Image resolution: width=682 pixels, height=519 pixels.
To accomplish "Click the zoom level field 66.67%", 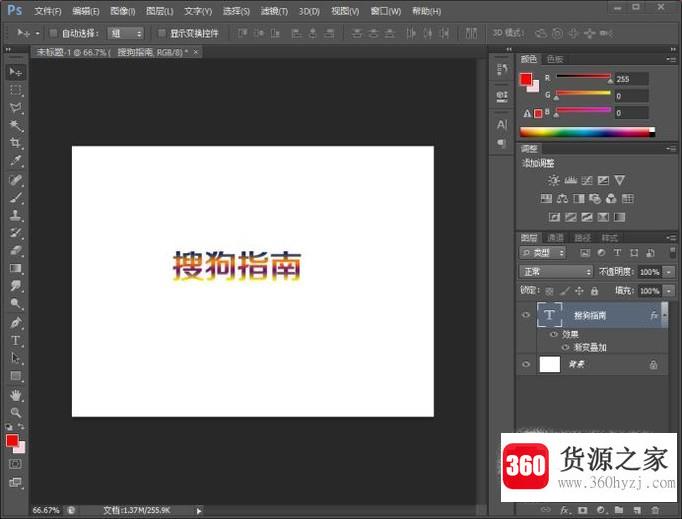I will [46, 510].
